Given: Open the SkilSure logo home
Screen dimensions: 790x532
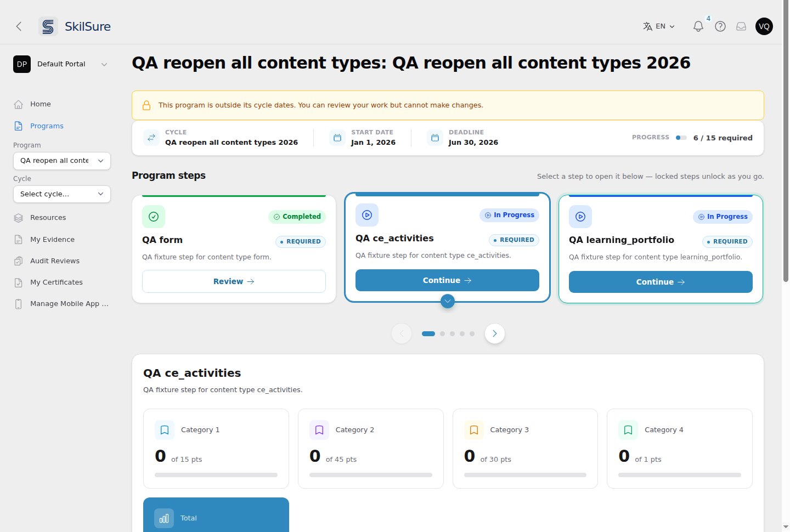Looking at the screenshot, I should click(x=75, y=26).
